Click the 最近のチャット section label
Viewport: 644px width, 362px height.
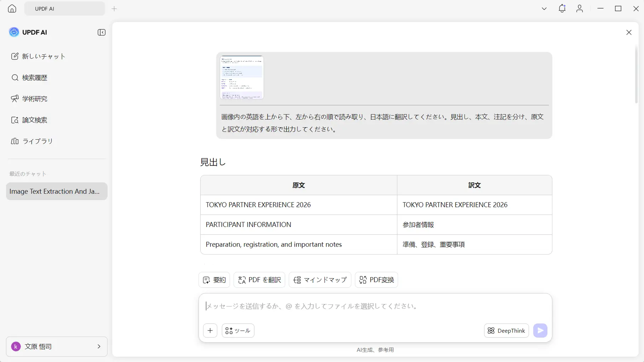coord(28,174)
